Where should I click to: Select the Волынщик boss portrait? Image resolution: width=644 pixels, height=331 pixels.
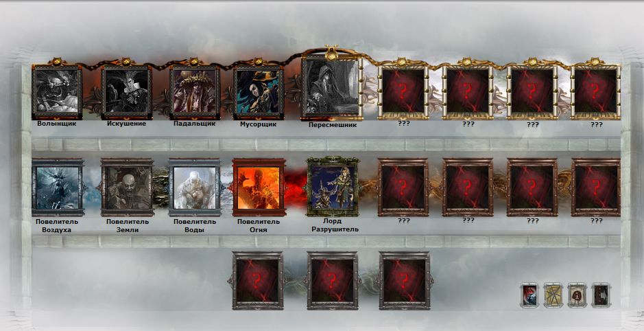pyautogui.click(x=57, y=92)
